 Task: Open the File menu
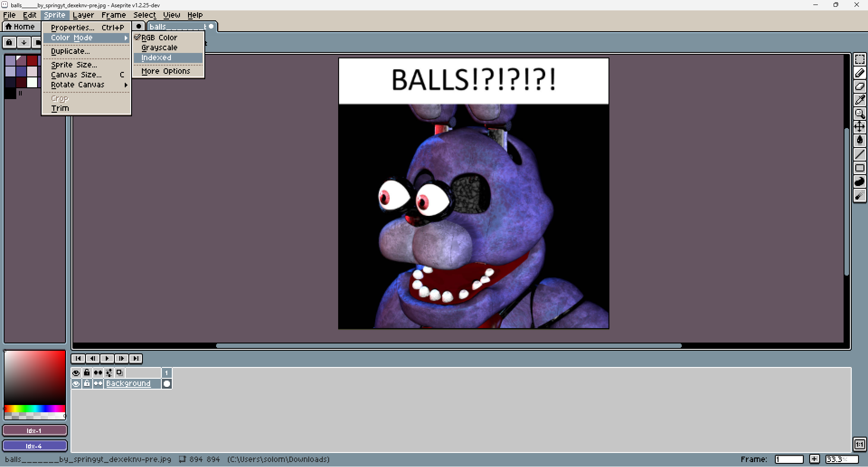click(x=9, y=15)
